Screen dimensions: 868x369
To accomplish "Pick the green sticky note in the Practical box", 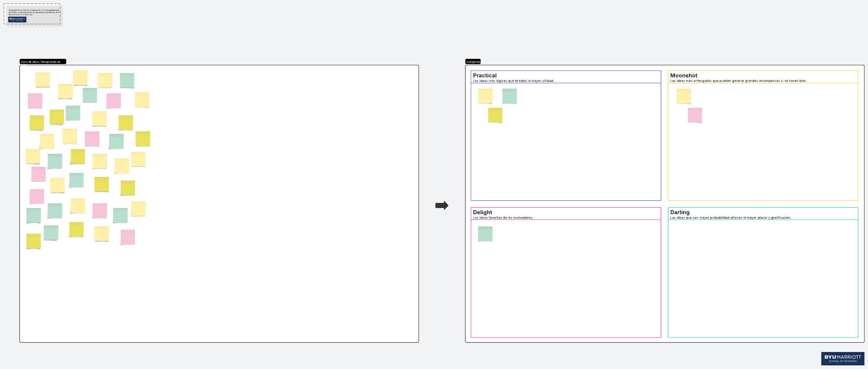I will [x=509, y=96].
